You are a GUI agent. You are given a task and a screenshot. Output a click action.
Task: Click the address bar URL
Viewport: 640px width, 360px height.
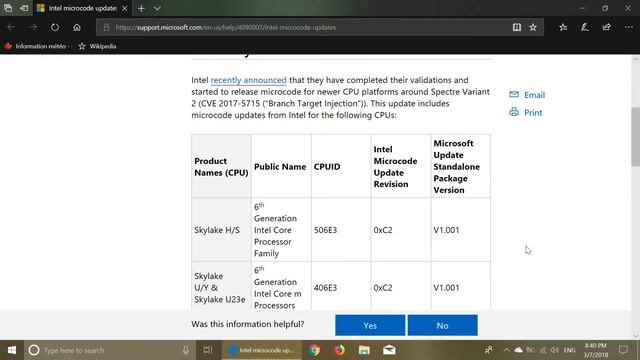226,27
